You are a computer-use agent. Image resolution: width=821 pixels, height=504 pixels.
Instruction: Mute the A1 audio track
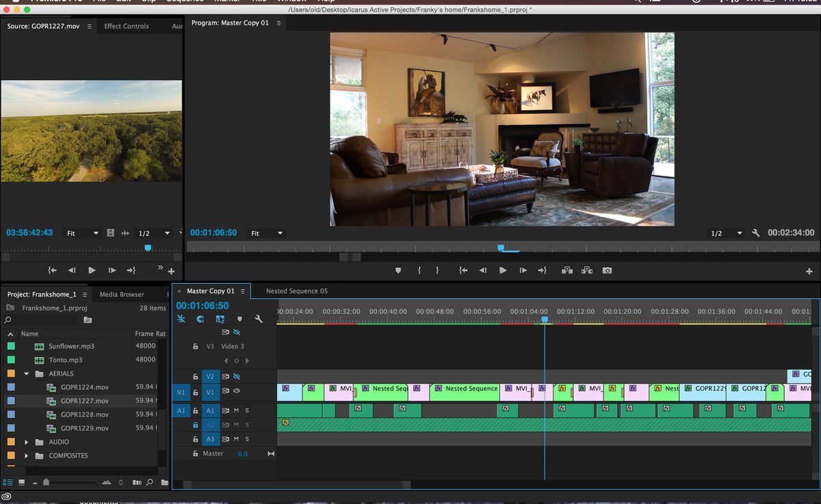click(x=237, y=410)
